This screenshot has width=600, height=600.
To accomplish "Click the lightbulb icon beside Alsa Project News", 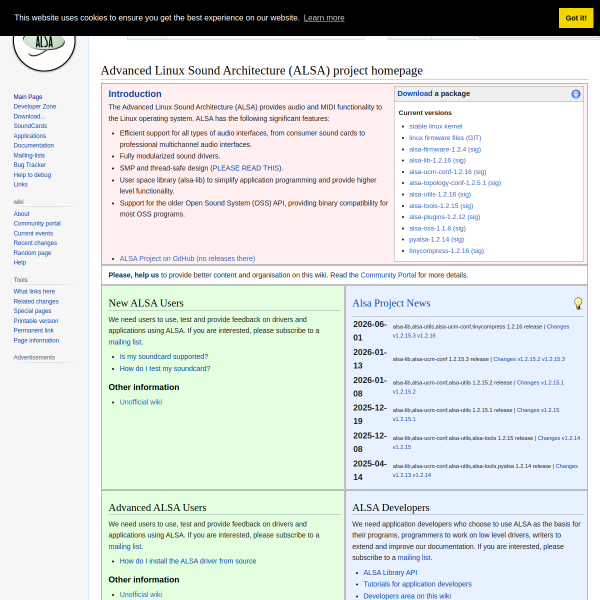I will click(x=578, y=303).
